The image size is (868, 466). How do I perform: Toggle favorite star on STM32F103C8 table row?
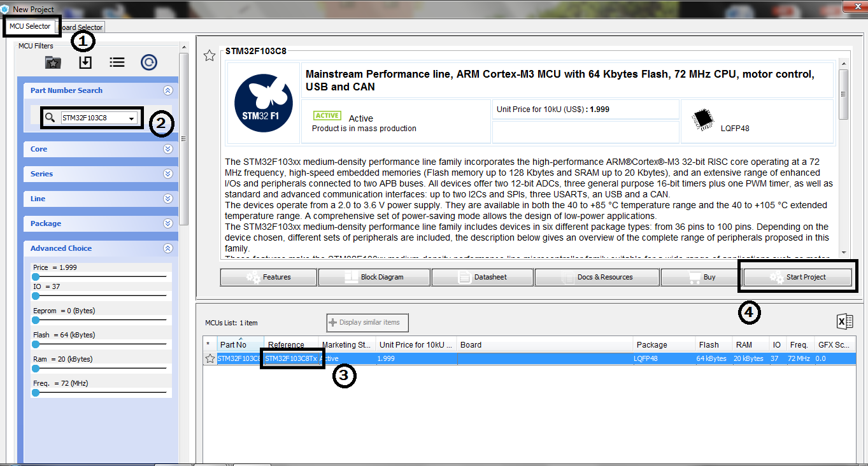[210, 359]
